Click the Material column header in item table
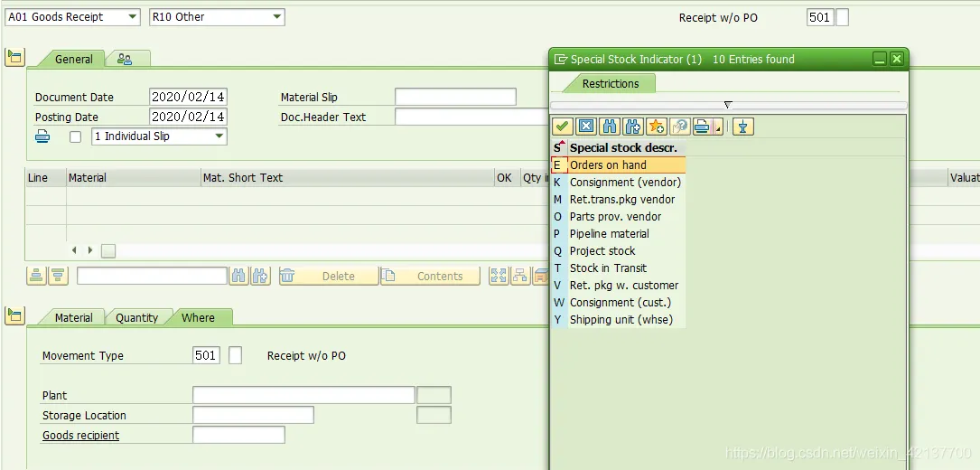Image resolution: width=980 pixels, height=470 pixels. (x=133, y=178)
